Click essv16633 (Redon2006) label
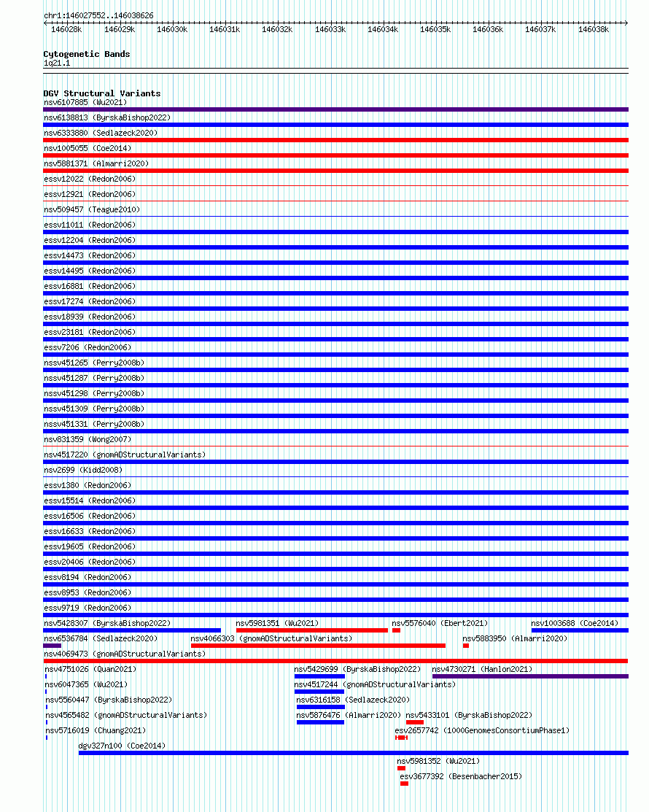 click(x=90, y=531)
